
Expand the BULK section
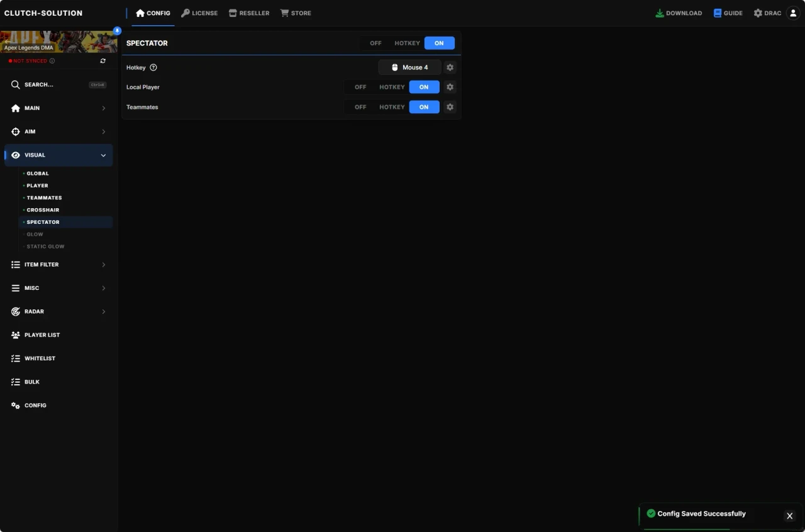click(x=58, y=382)
